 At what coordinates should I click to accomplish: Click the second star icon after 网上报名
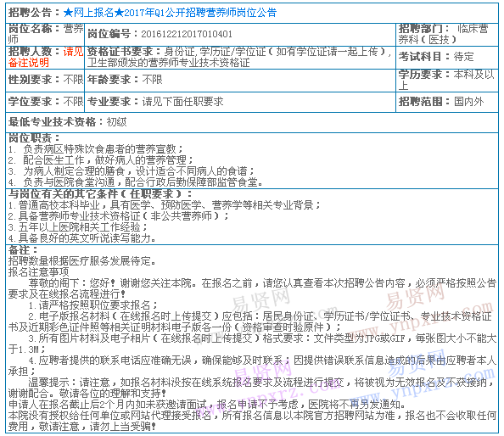(x=119, y=13)
